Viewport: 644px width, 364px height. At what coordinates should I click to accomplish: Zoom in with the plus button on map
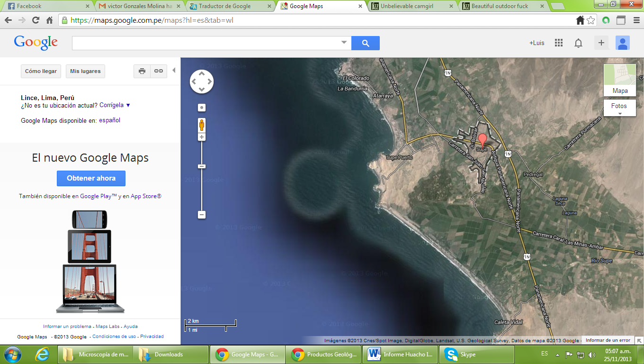click(x=202, y=137)
